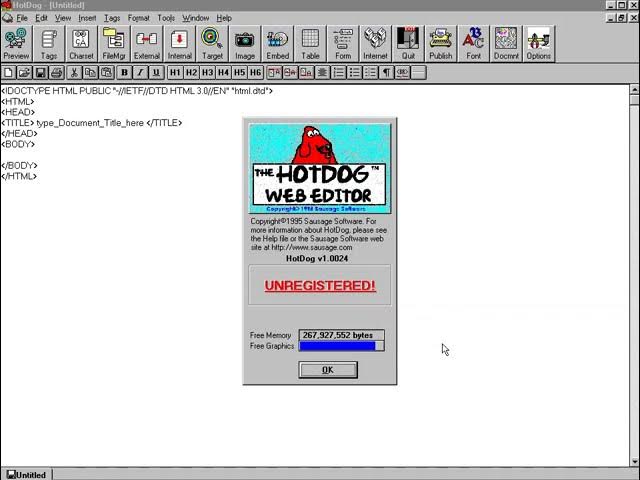
Task: Cut selection with scissors icon
Action: [74, 73]
